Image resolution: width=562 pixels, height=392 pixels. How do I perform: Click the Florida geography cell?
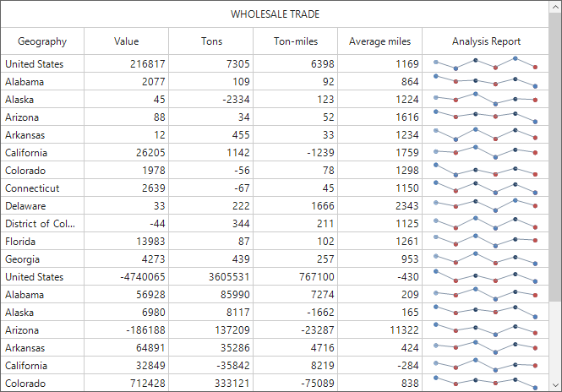(42, 241)
